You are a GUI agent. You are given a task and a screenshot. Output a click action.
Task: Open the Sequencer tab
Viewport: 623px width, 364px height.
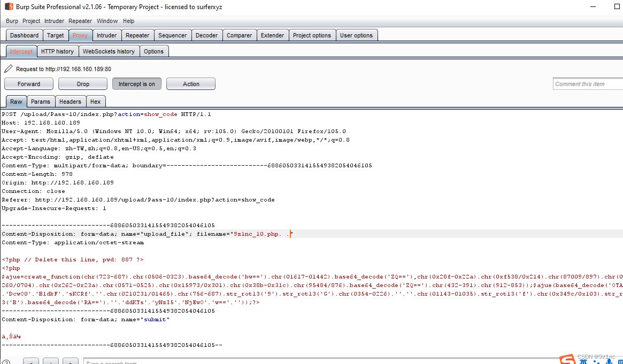172,35
